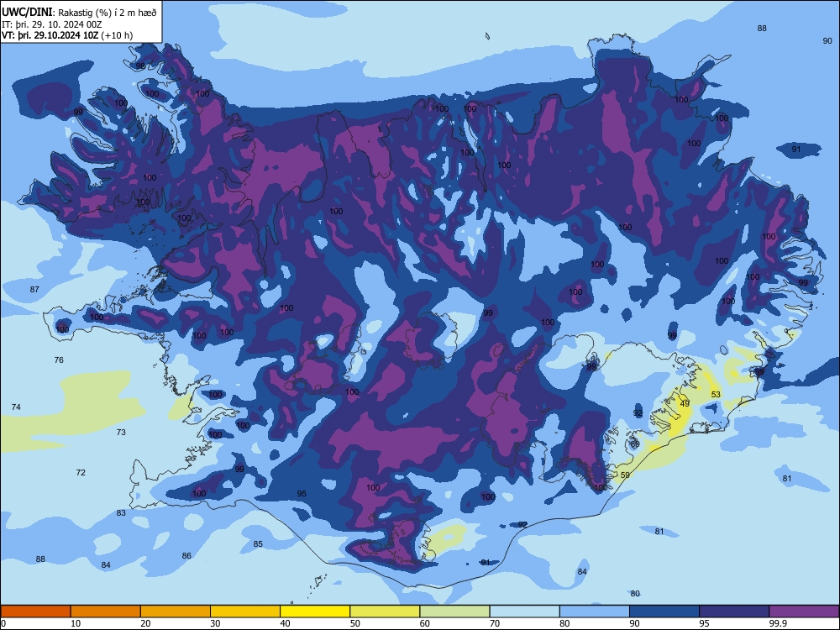840x630 pixels.
Task: Select the 10–20 orange legend swatch
Action: click(106, 612)
